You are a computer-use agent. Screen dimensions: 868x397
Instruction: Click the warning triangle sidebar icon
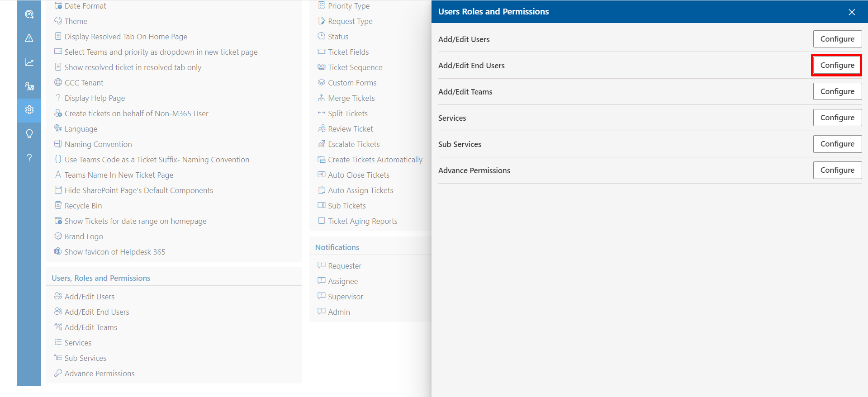(29, 38)
